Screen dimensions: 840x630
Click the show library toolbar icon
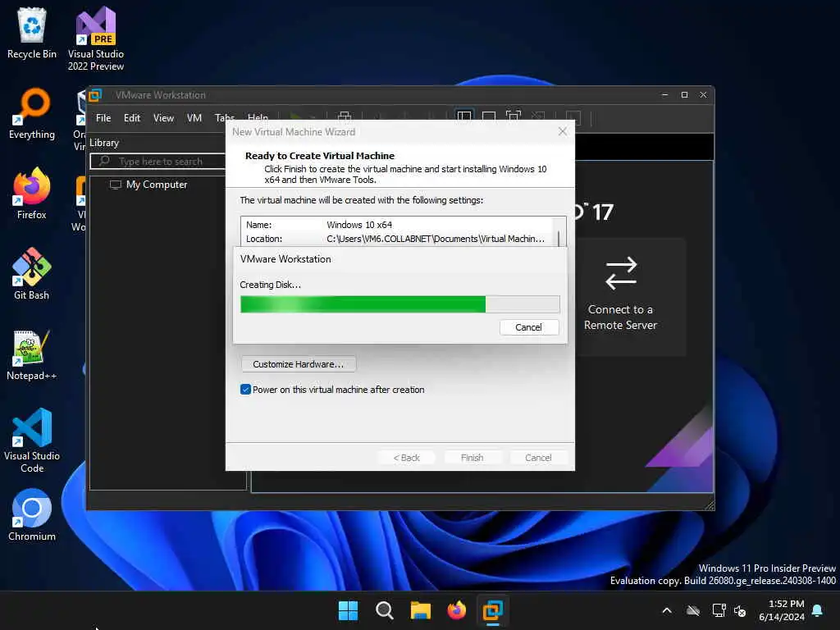(x=464, y=116)
